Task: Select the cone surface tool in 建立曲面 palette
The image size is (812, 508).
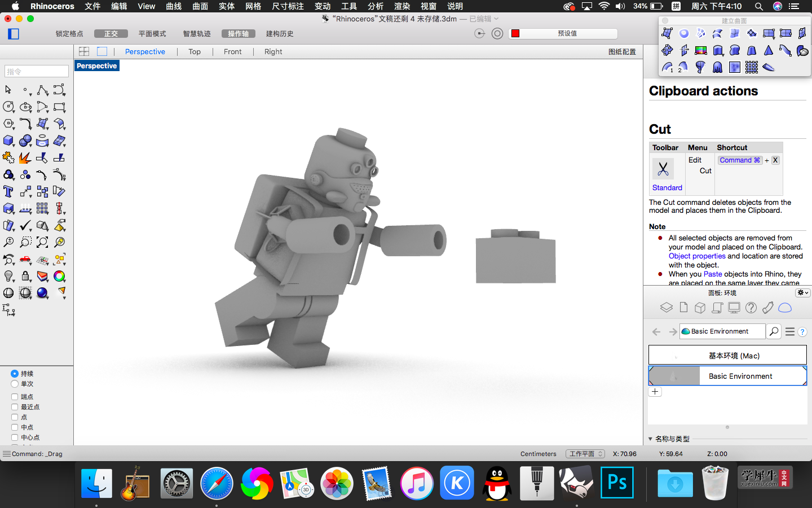Action: pyautogui.click(x=769, y=50)
